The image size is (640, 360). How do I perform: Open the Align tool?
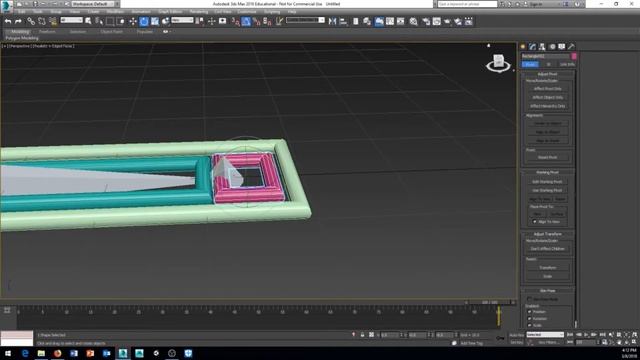click(x=343, y=21)
